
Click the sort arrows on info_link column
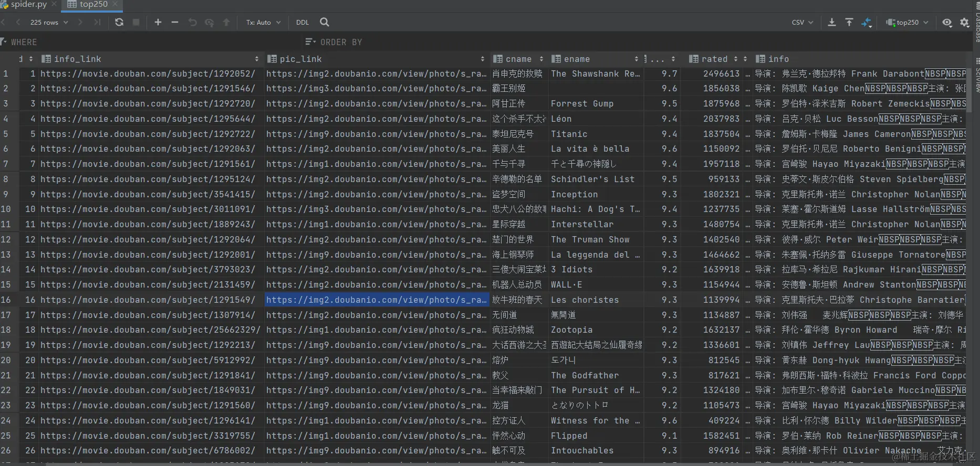257,59
